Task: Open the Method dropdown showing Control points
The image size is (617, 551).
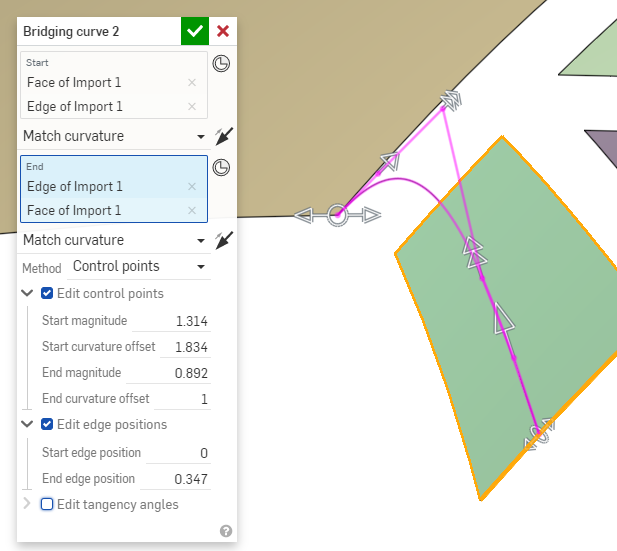Action: pyautogui.click(x=138, y=267)
